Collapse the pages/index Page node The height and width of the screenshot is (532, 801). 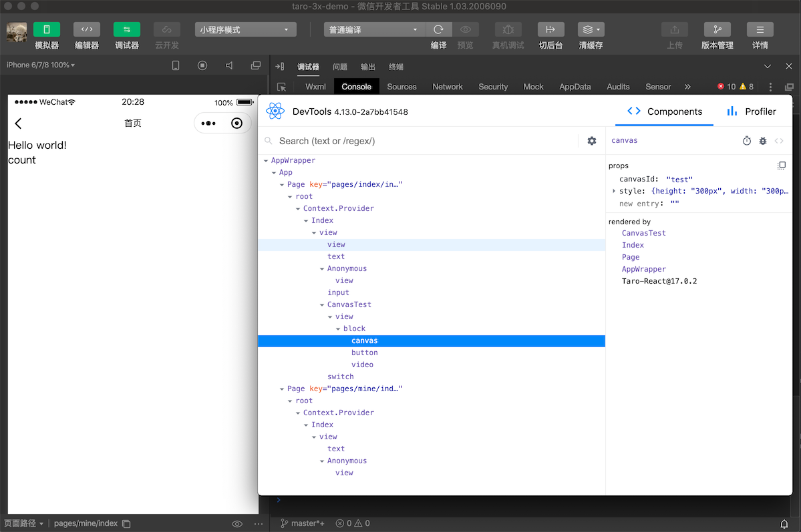click(282, 185)
